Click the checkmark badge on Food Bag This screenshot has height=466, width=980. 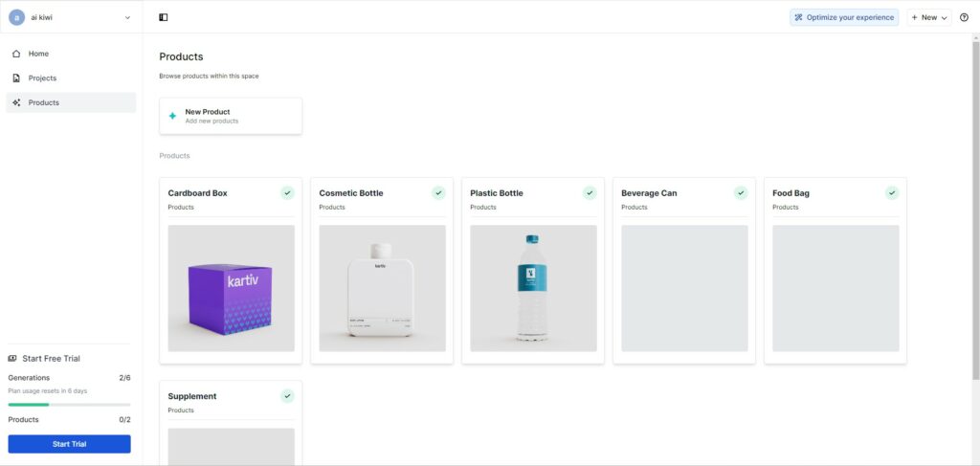893,193
